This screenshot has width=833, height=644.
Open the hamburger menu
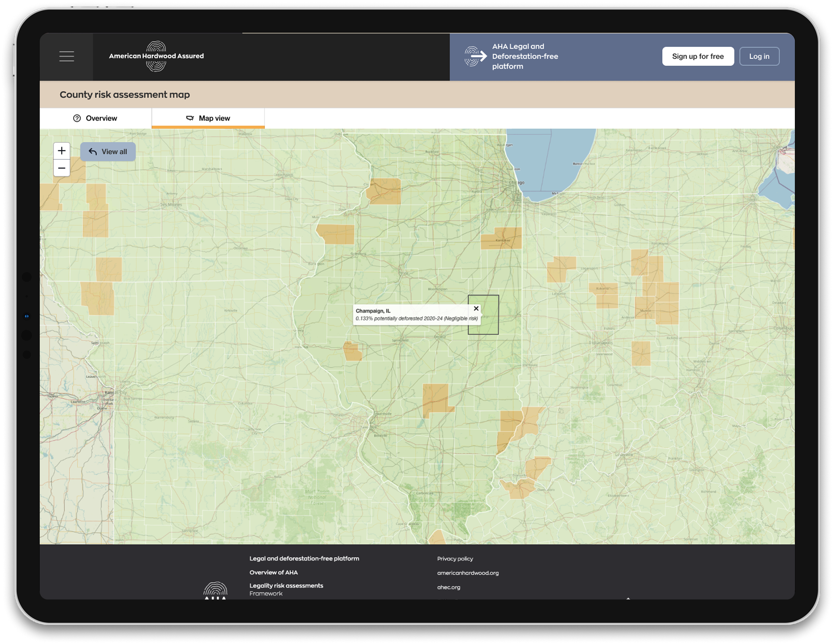point(66,56)
